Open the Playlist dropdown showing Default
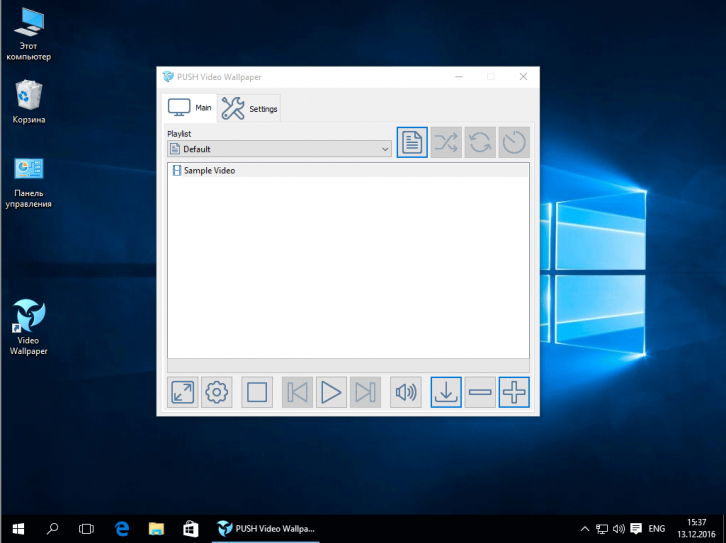The height and width of the screenshot is (543, 726). [279, 149]
